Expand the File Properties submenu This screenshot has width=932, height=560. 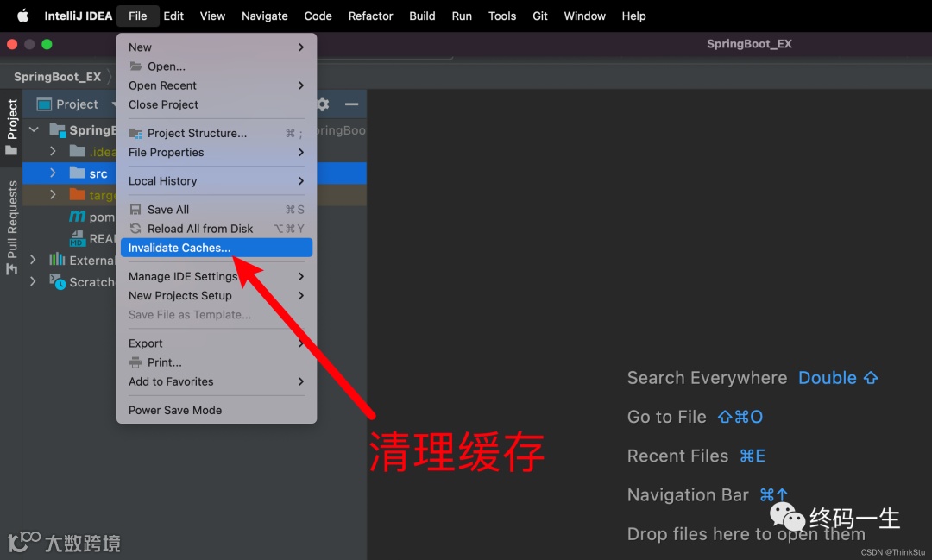point(217,152)
